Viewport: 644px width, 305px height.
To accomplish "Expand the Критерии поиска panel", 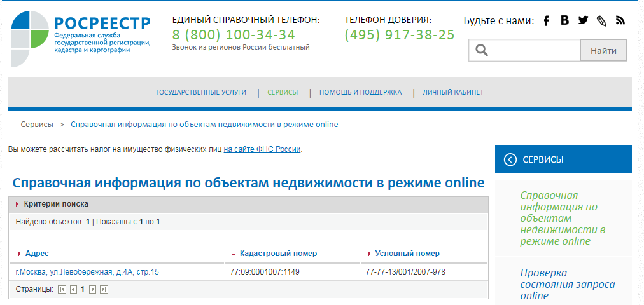I will click(56, 204).
